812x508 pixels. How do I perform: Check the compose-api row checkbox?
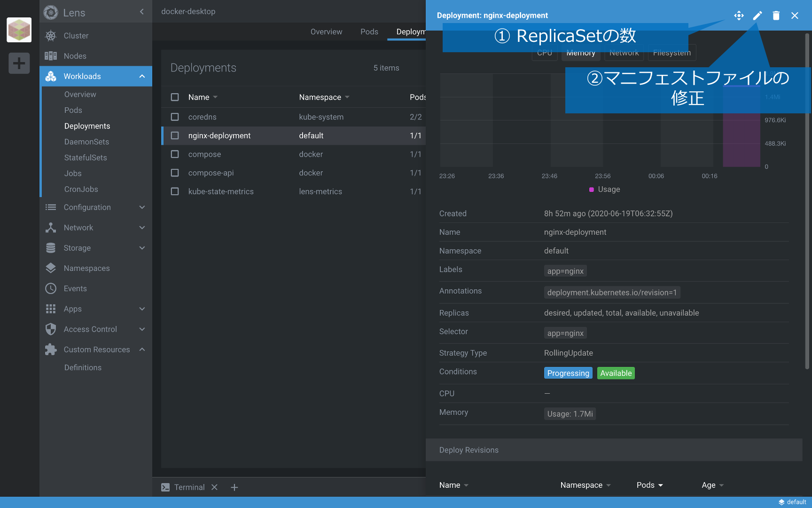pos(175,173)
